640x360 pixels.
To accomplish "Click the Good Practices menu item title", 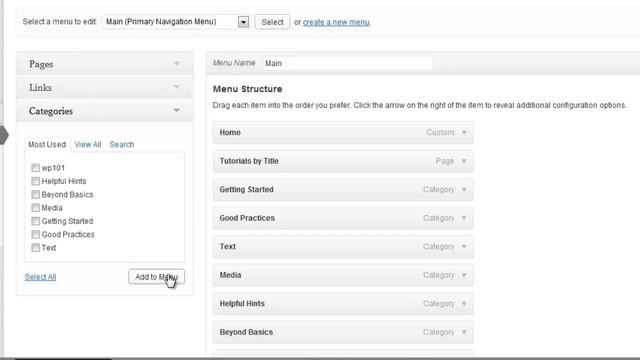I will pyautogui.click(x=247, y=218).
